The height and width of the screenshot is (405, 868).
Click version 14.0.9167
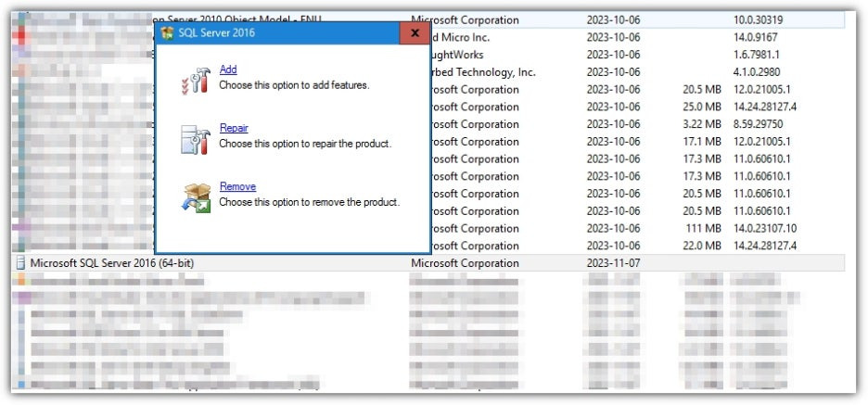point(756,38)
